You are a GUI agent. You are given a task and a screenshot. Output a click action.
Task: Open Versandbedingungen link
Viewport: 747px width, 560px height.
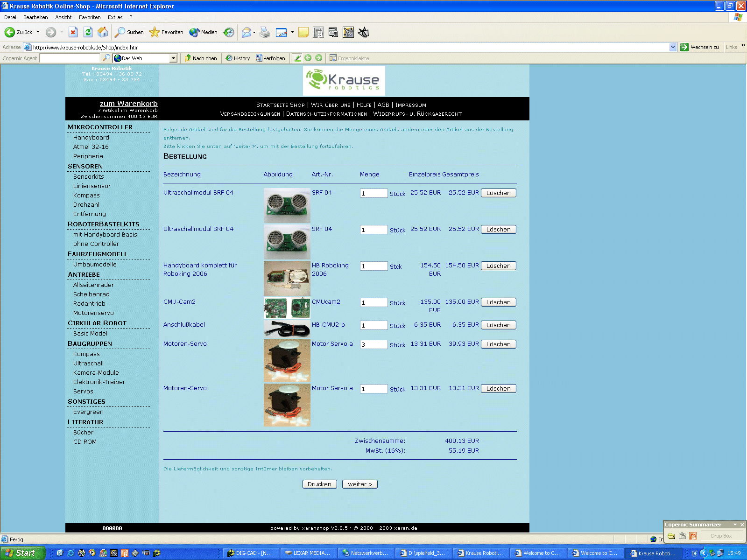click(x=250, y=114)
